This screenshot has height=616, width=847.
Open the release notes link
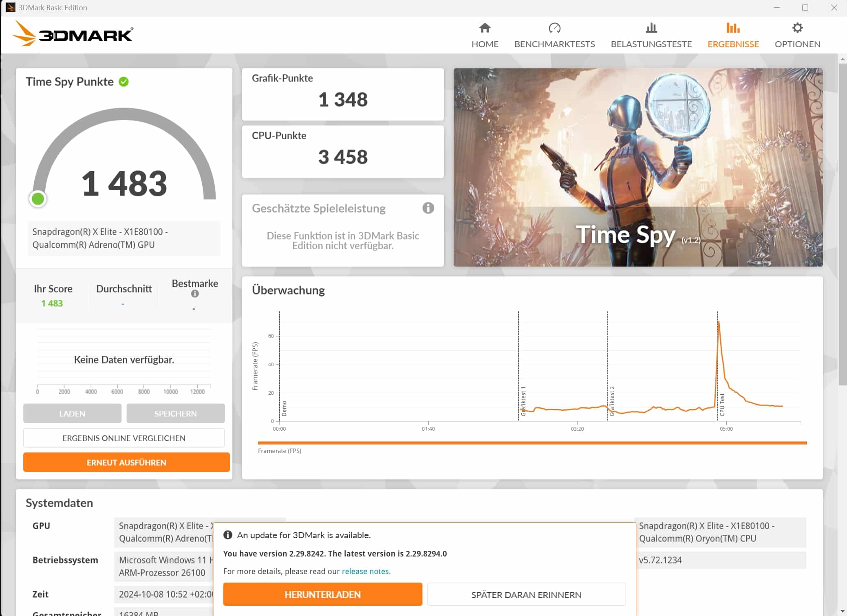366,571
